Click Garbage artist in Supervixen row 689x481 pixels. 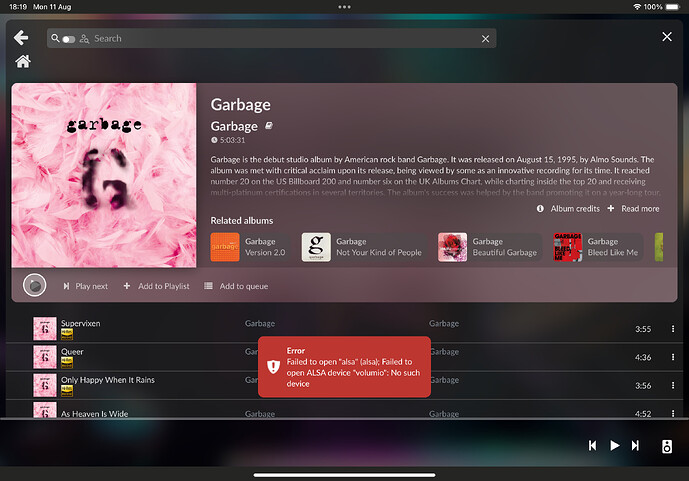(260, 323)
